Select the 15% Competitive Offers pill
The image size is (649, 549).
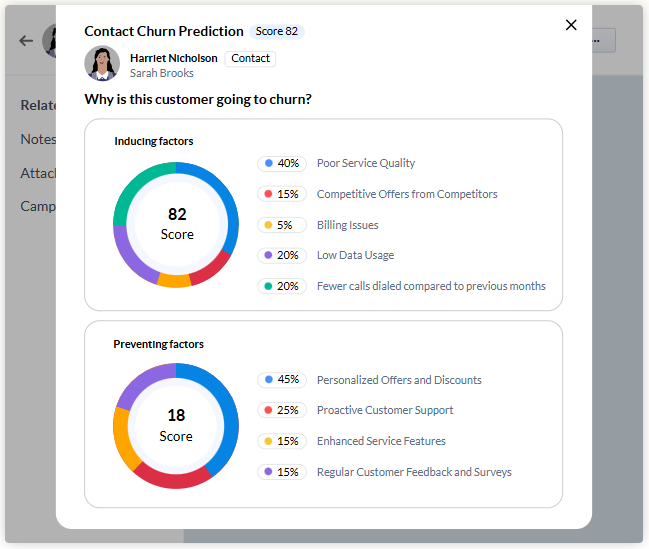[x=282, y=194]
